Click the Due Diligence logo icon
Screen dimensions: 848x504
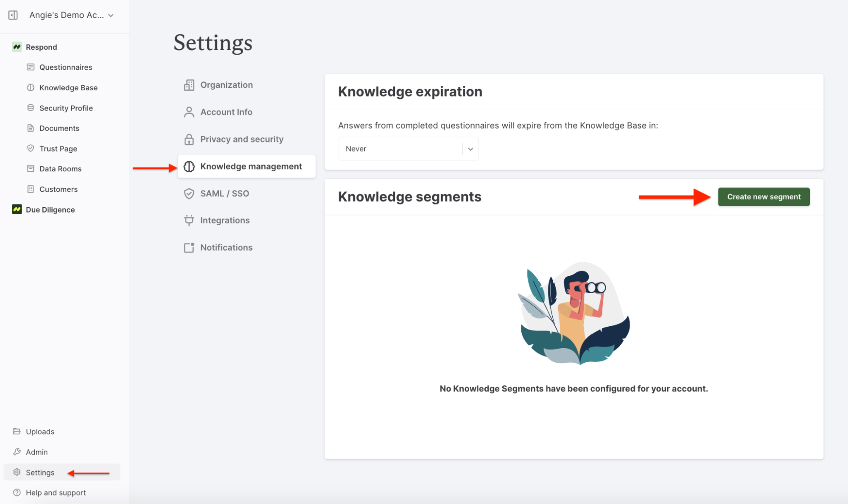pos(17,209)
